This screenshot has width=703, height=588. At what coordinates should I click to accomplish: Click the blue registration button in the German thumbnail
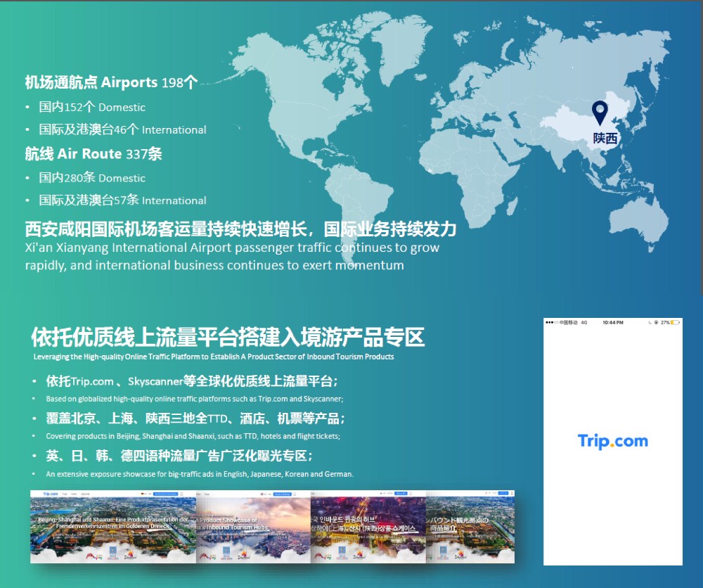(167, 494)
